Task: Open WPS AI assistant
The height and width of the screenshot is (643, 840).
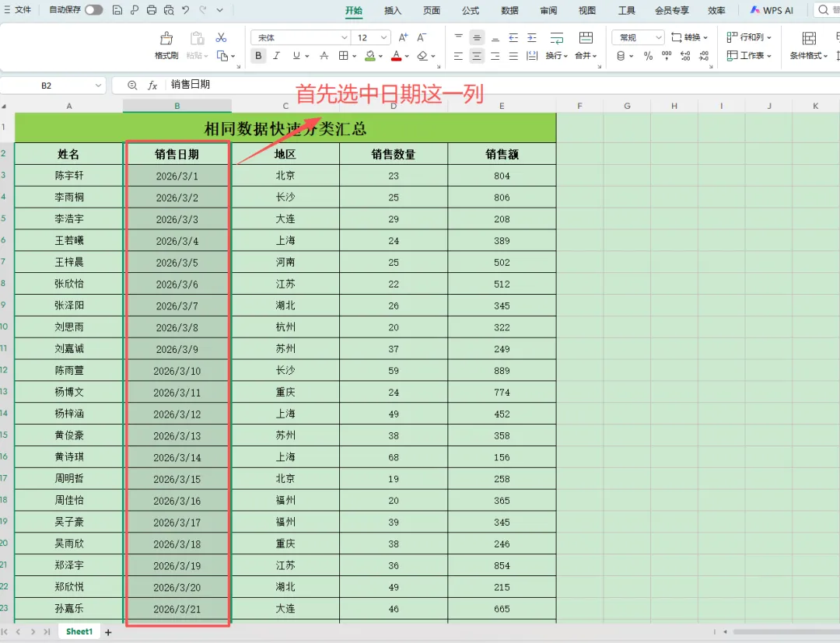Action: click(x=772, y=10)
